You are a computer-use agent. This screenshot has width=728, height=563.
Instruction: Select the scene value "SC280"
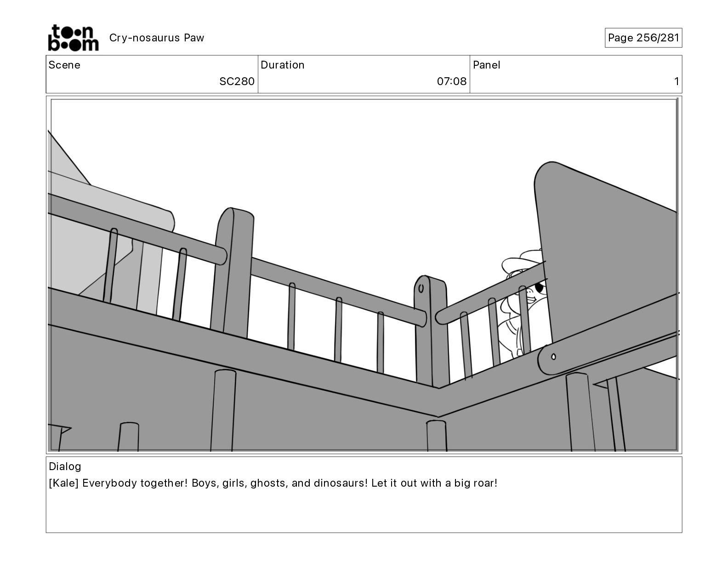237,81
